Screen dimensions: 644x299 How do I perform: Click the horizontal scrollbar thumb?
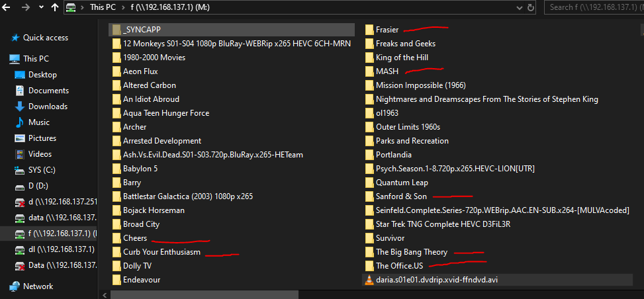[x=205, y=295]
